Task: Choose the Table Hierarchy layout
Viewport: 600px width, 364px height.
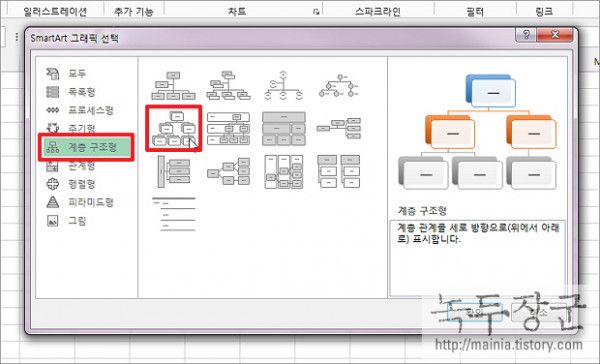Action: 284,129
